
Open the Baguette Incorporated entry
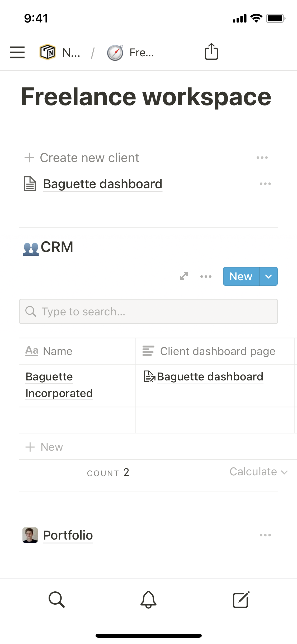pyautogui.click(x=59, y=385)
